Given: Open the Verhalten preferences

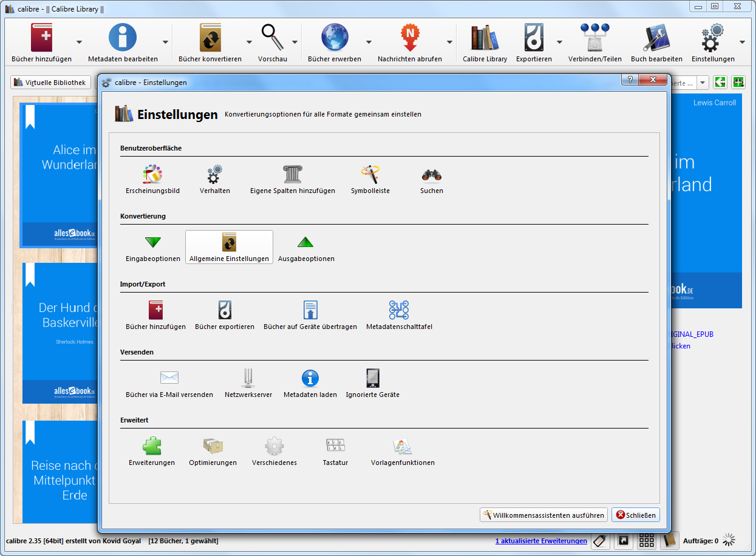Looking at the screenshot, I should (215, 180).
